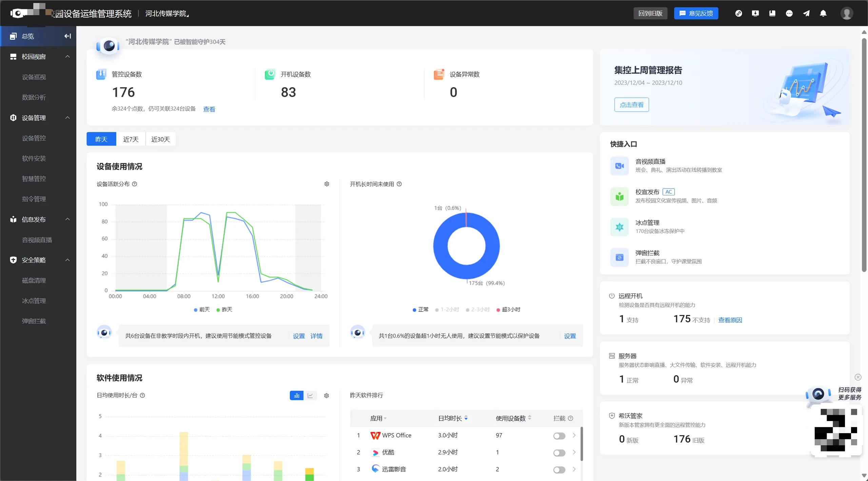Click the WPS Office app icon

point(375,435)
